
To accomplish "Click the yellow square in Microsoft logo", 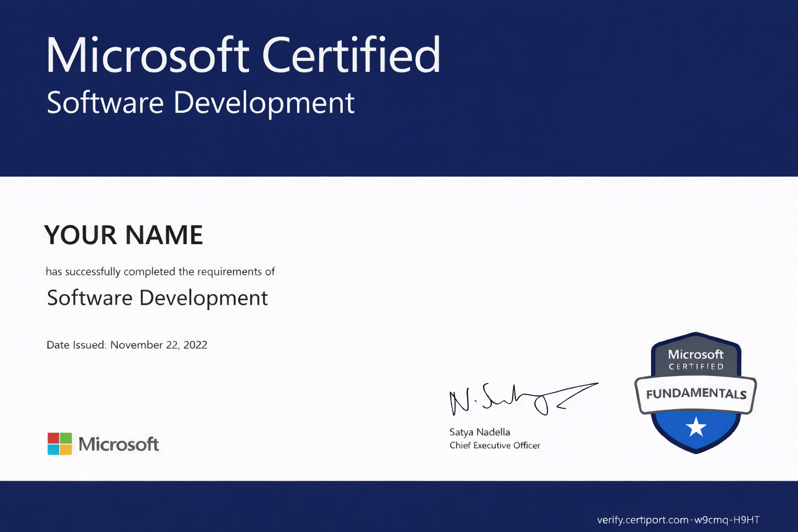I will tap(66, 450).
